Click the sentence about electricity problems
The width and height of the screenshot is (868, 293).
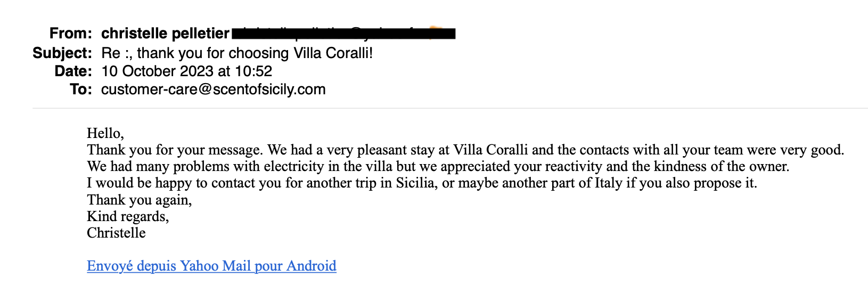pos(437,166)
